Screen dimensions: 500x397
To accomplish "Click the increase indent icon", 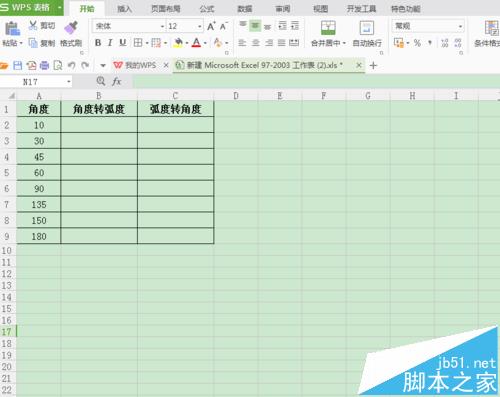I will 295,25.
